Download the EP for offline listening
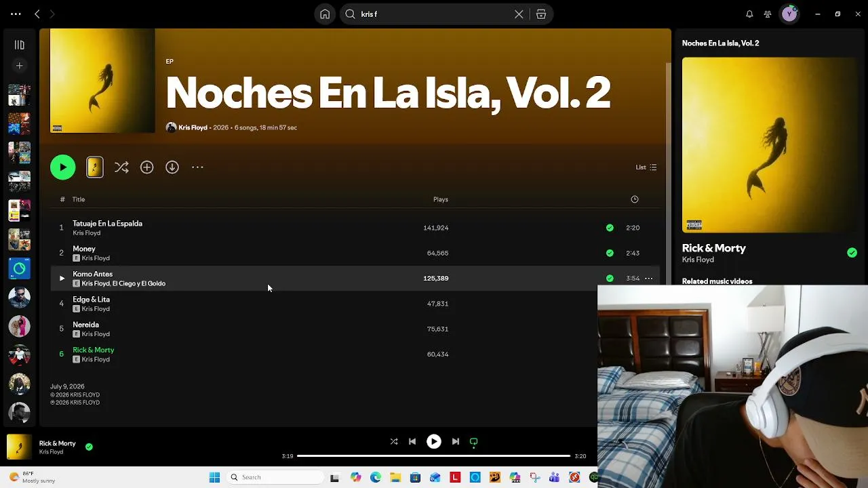The width and height of the screenshot is (868, 488). click(172, 167)
